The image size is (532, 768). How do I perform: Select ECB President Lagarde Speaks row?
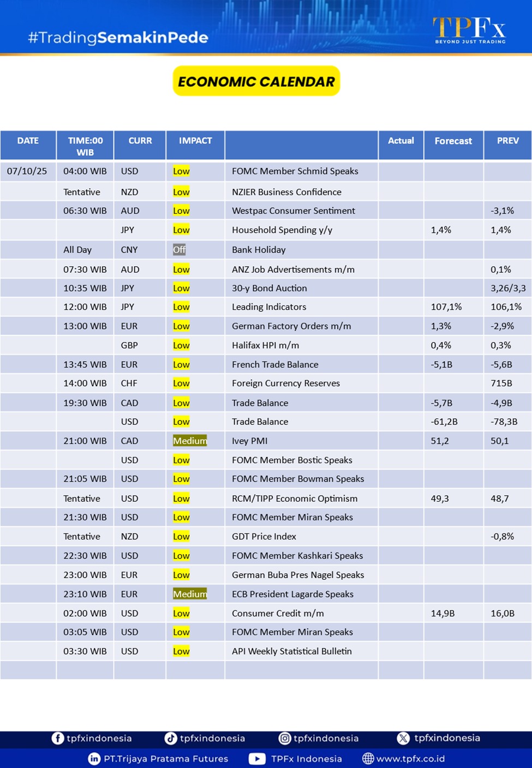(x=292, y=594)
